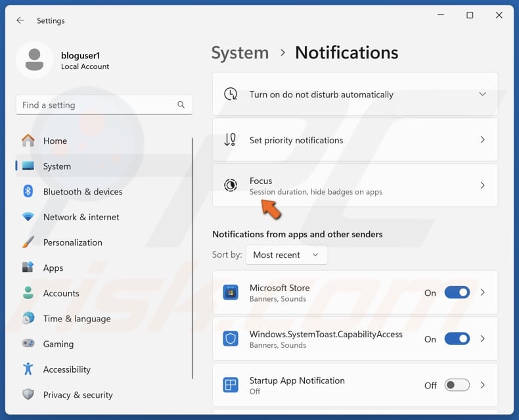Click the priority notifications sort icon
Image resolution: width=519 pixels, height=420 pixels.
tap(230, 140)
